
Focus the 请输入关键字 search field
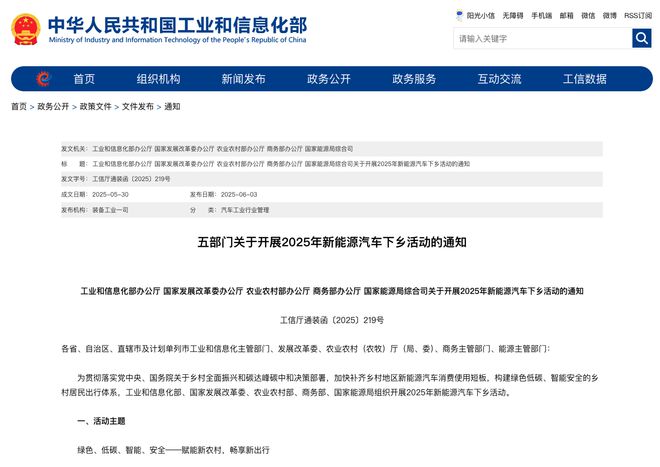point(543,38)
